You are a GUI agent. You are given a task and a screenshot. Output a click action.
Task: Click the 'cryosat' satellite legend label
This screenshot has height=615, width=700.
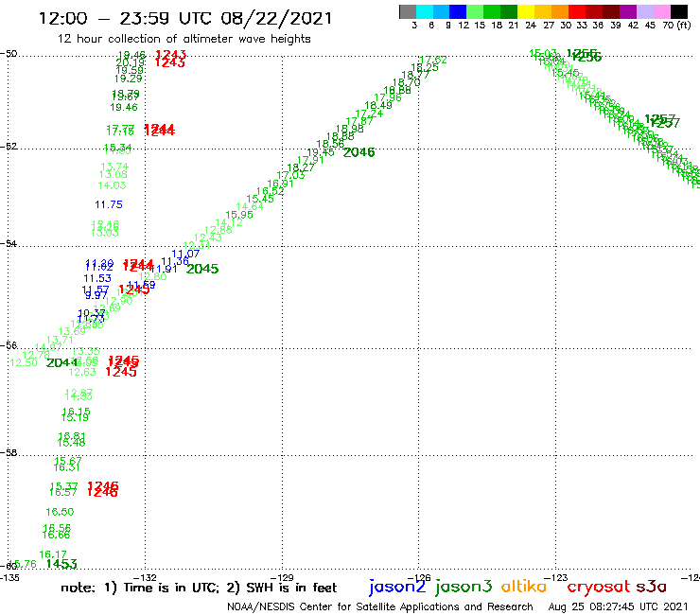598,587
